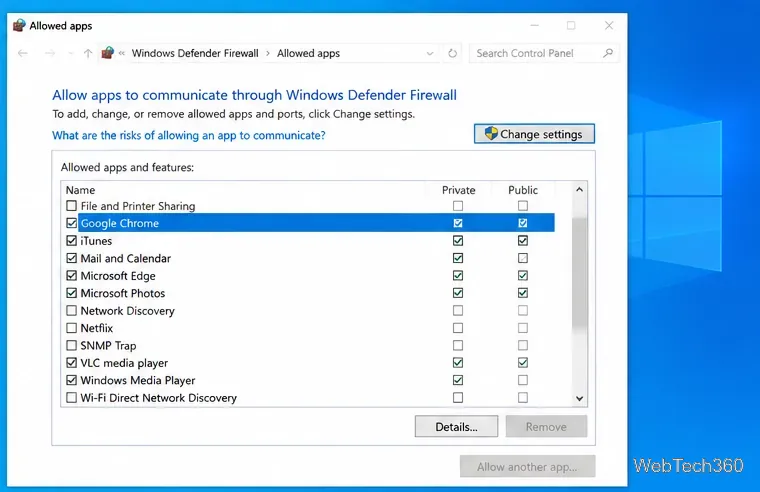The image size is (760, 492).
Task: Expand the address bar history dropdown
Action: pyautogui.click(x=429, y=53)
